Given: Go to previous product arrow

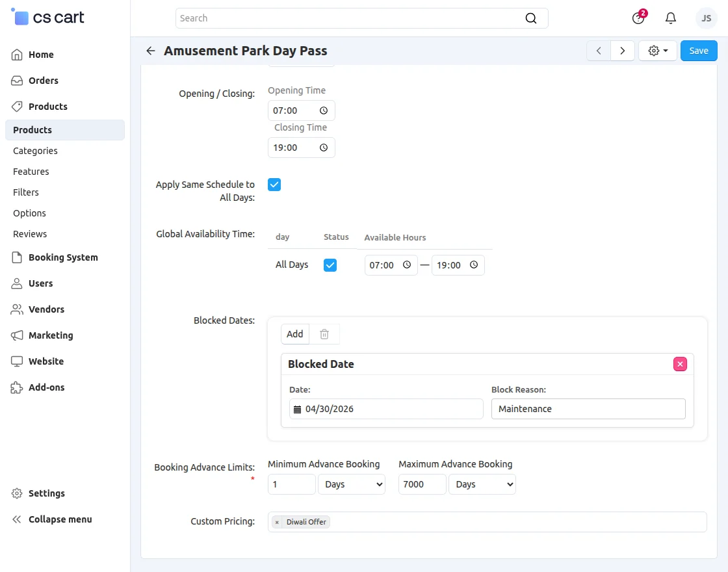Looking at the screenshot, I should [599, 51].
